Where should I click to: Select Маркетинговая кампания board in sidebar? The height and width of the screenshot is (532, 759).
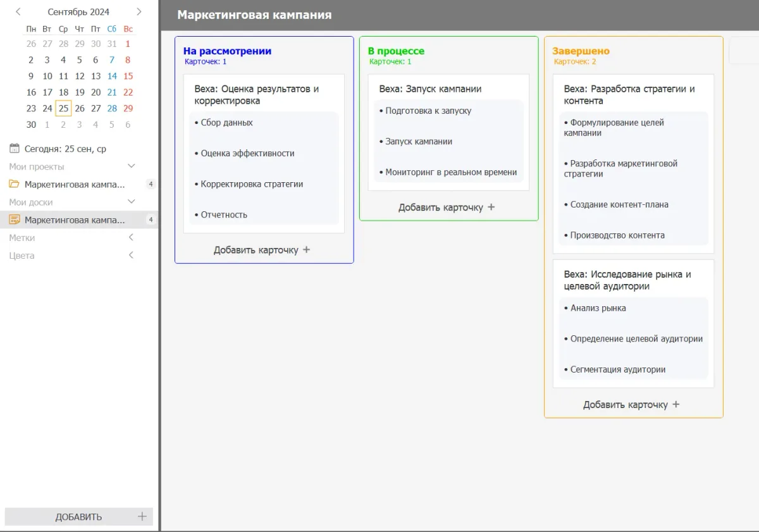[x=75, y=220]
